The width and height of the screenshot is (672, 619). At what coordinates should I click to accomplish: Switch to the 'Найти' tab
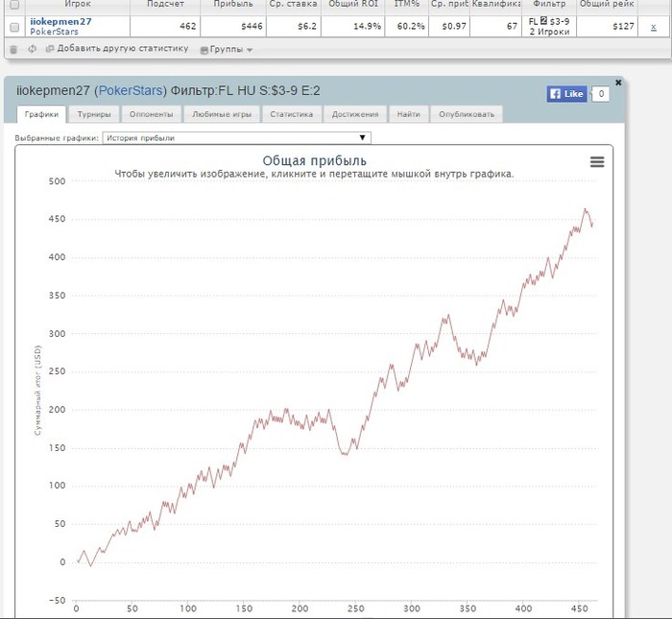[408, 114]
